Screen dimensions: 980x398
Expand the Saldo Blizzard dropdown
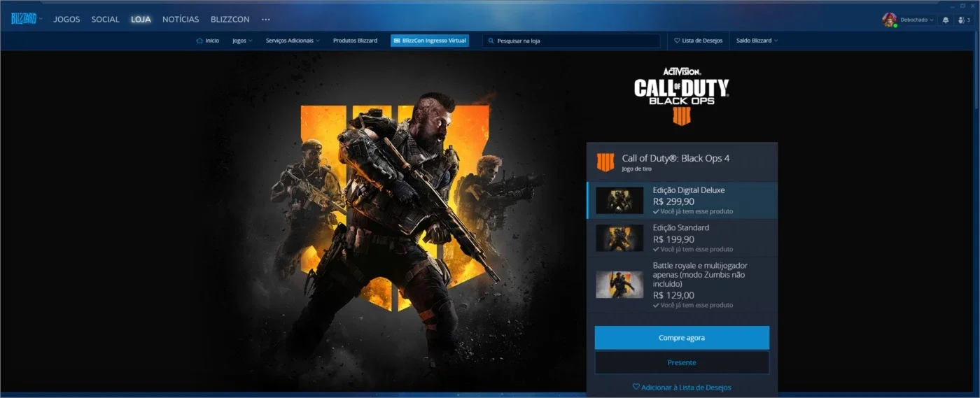click(x=757, y=41)
